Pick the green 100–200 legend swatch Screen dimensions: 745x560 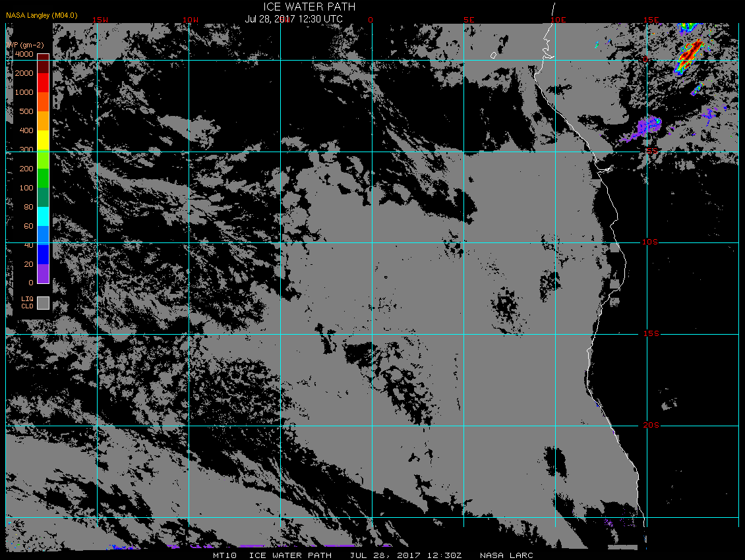[x=44, y=178]
